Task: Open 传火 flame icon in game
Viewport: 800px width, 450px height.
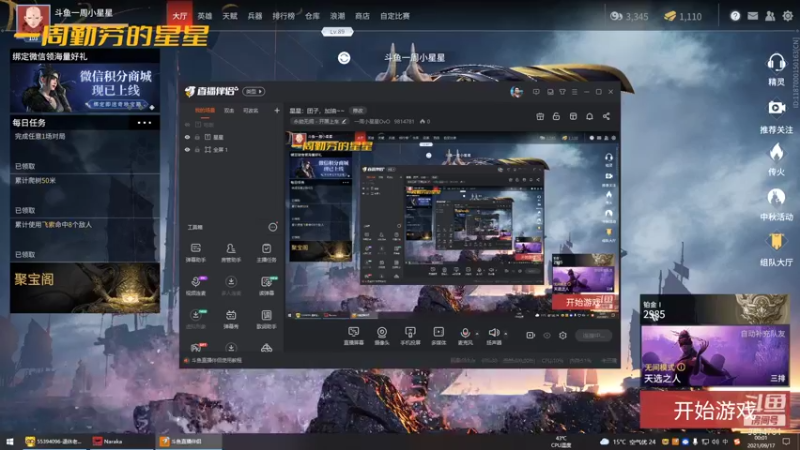Action: [776, 159]
